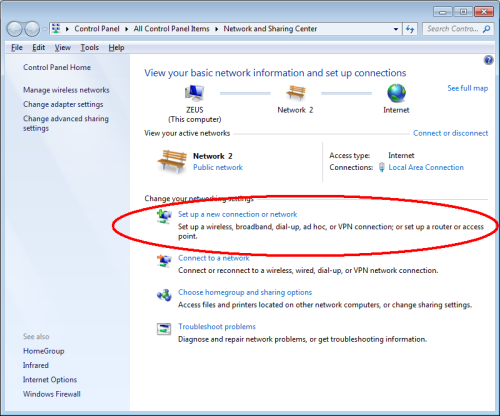Click the Set up a new connection icon
This screenshot has width=500, height=416.
click(164, 217)
